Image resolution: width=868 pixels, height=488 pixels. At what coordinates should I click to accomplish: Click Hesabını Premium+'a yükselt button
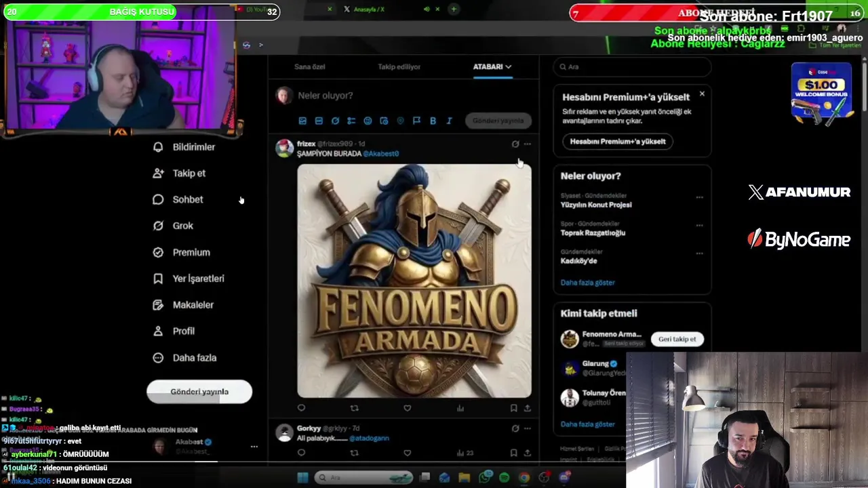(618, 142)
